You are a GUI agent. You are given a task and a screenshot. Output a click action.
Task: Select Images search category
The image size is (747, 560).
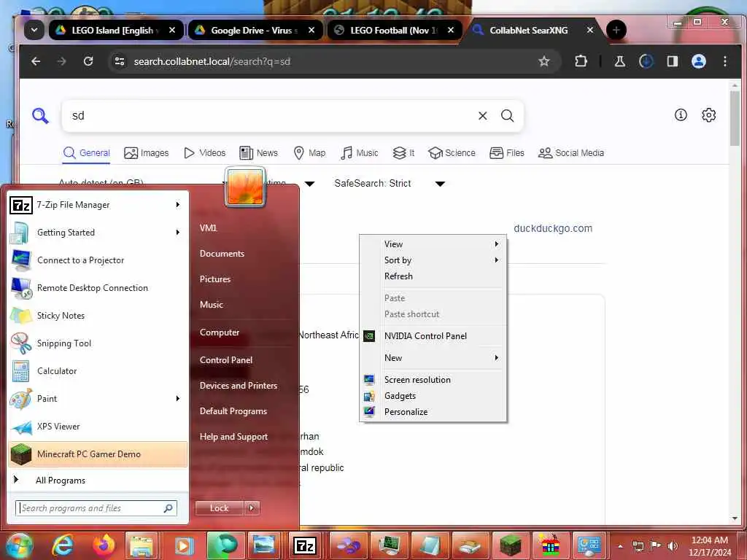pos(146,153)
